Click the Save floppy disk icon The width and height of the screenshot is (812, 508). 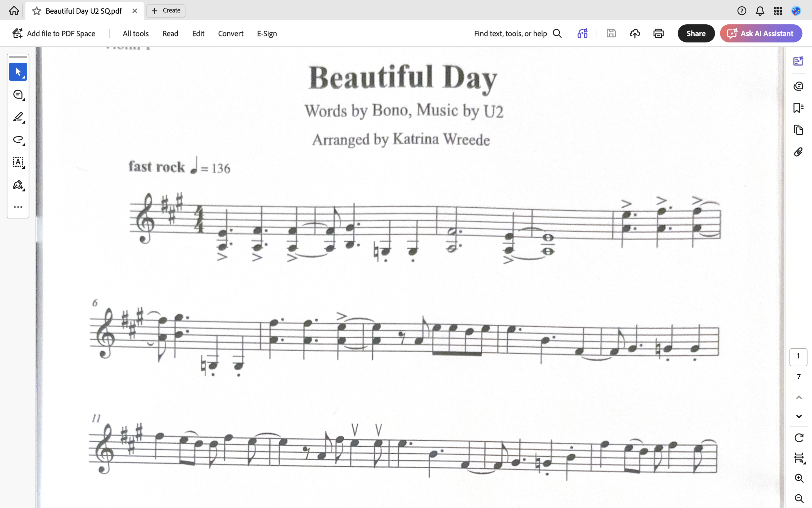611,33
